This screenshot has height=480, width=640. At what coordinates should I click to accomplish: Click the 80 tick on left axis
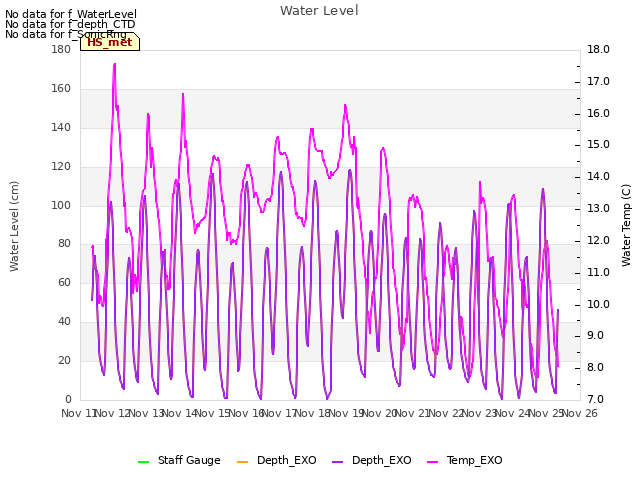[64, 244]
